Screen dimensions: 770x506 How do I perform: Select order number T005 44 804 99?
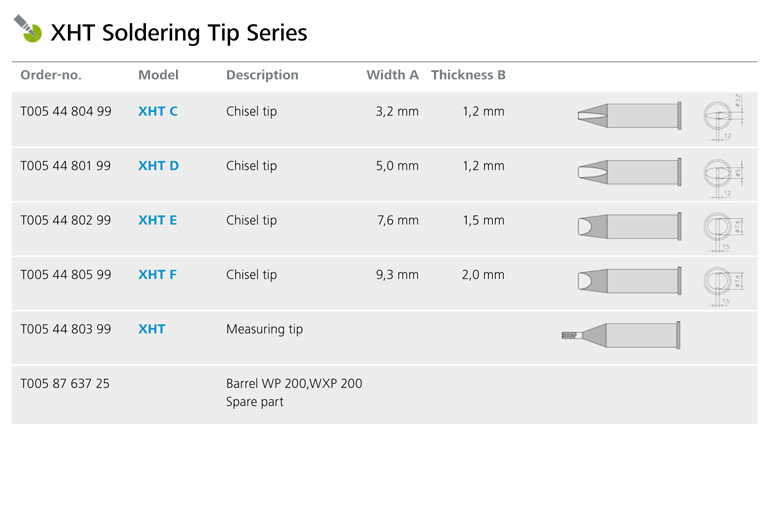pos(66,112)
